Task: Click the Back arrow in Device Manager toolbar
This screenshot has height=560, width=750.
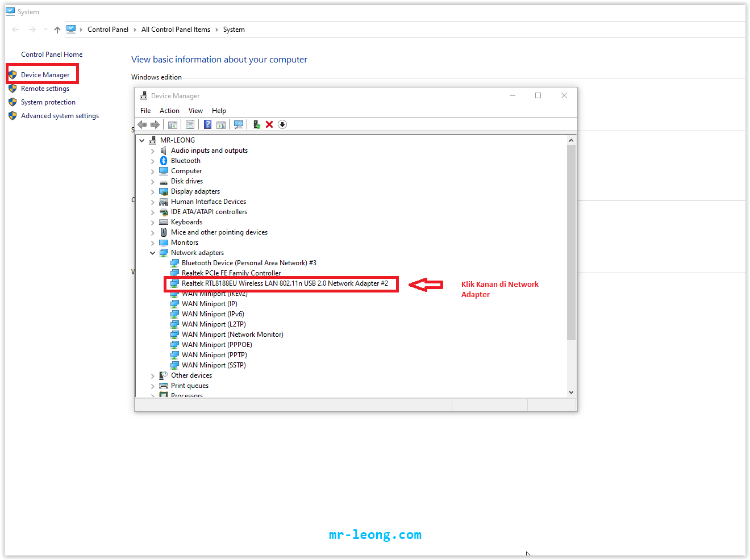Action: pyautogui.click(x=142, y=124)
